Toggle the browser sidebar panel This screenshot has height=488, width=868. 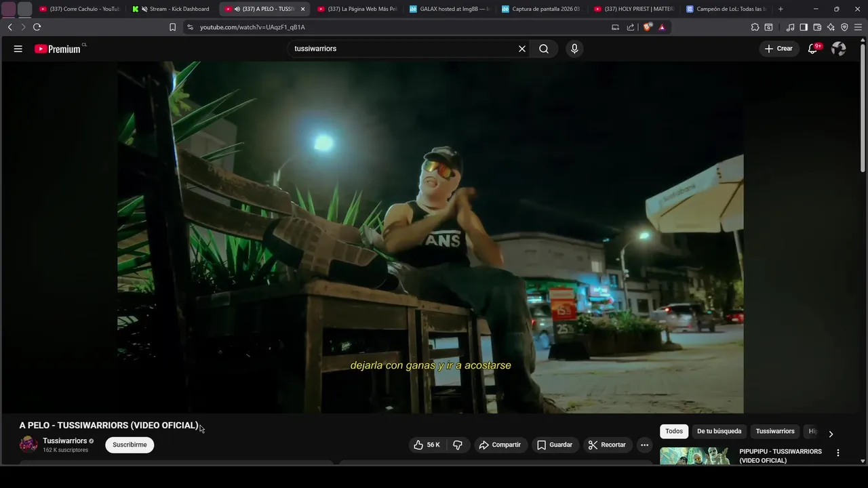[x=804, y=27]
